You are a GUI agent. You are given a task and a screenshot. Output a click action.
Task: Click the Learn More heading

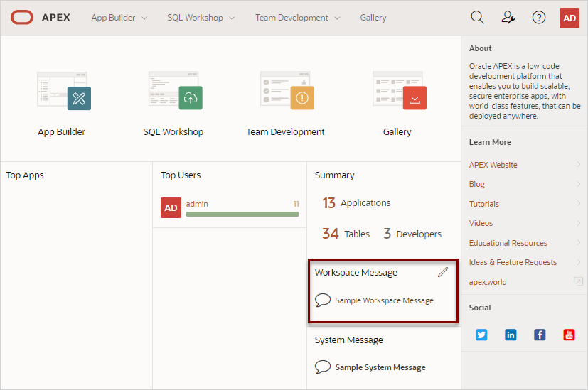click(490, 142)
